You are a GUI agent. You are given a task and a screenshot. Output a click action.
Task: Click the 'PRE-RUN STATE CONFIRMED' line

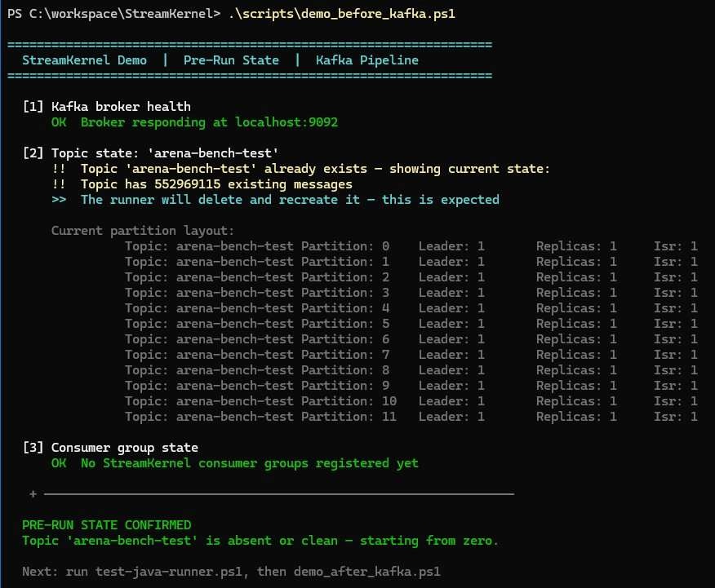coord(107,525)
